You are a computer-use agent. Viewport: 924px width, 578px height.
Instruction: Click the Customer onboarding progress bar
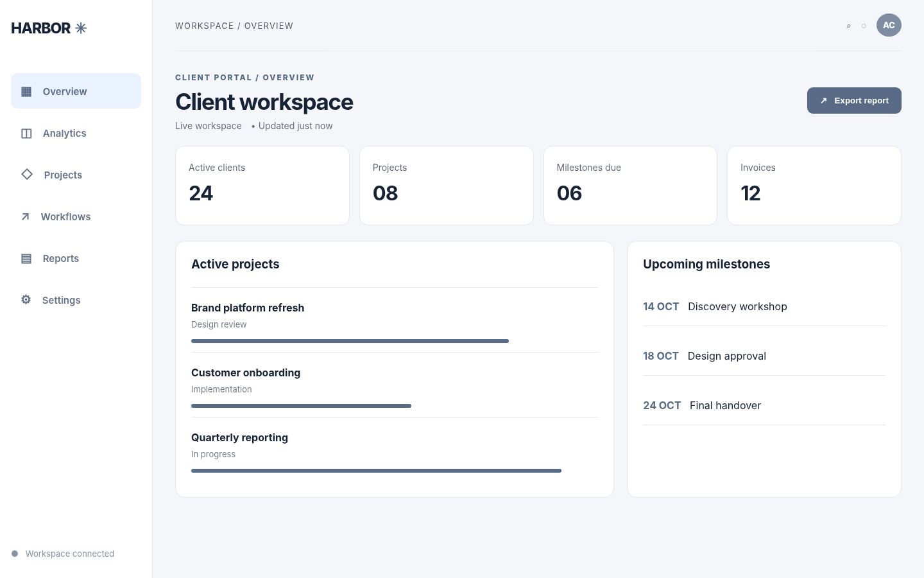tap(301, 406)
